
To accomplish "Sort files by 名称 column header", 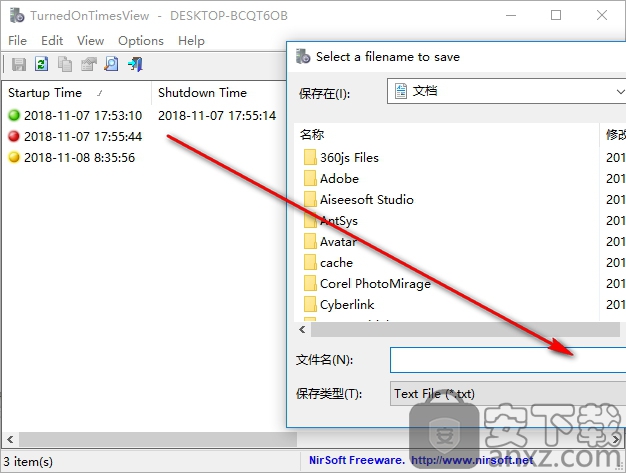I will pyautogui.click(x=446, y=135).
